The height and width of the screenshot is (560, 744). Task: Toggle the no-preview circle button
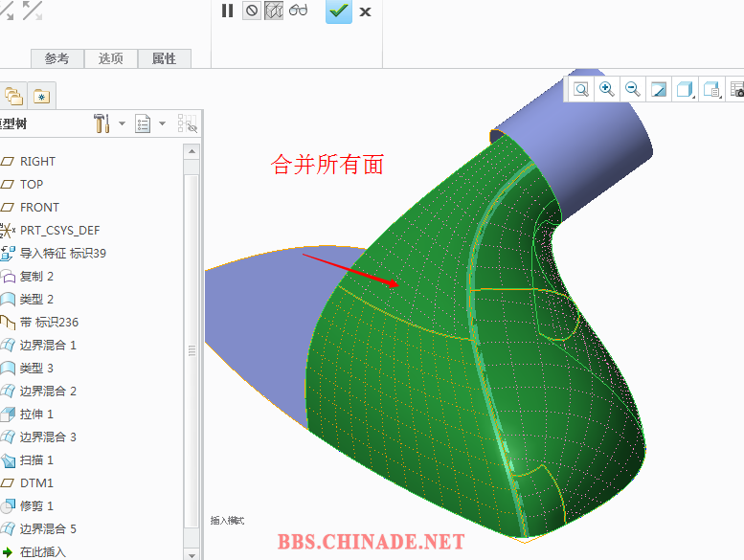click(x=252, y=11)
